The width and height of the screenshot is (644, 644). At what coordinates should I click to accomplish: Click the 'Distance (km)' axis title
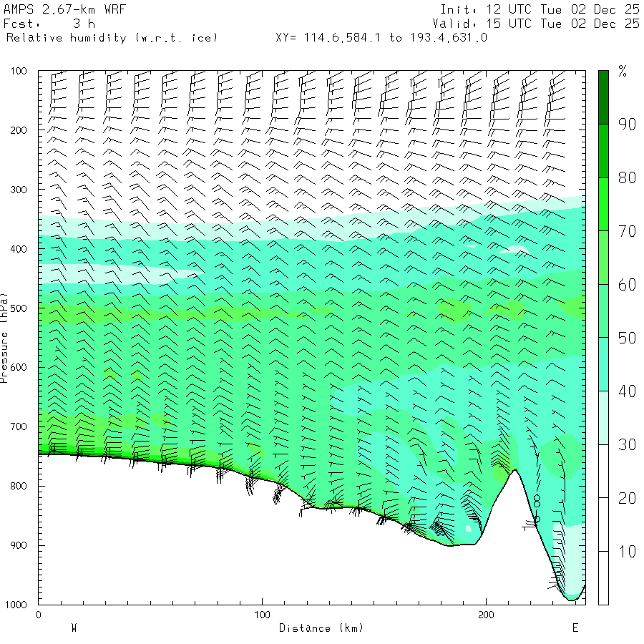point(321,628)
